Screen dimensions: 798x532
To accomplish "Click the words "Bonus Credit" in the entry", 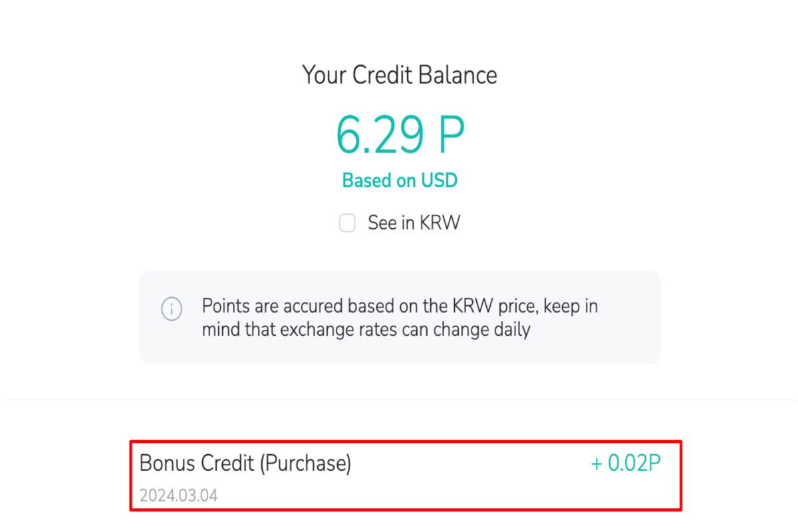I will click(197, 464).
